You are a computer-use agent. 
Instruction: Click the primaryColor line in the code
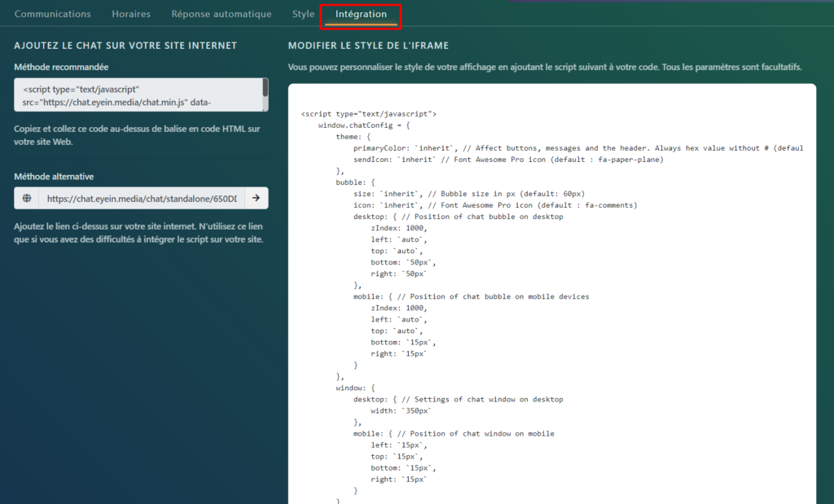tap(570, 148)
